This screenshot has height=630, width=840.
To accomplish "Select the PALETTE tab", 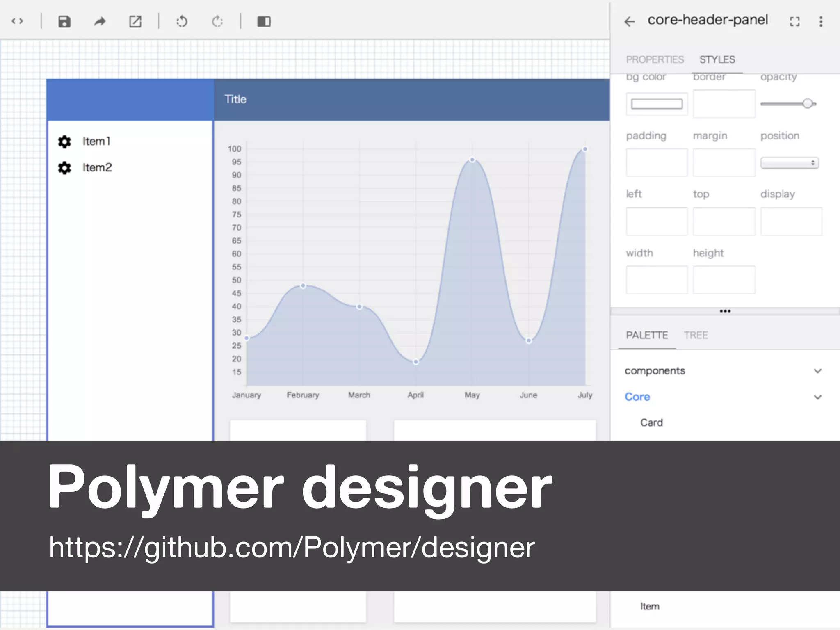I will [x=647, y=335].
